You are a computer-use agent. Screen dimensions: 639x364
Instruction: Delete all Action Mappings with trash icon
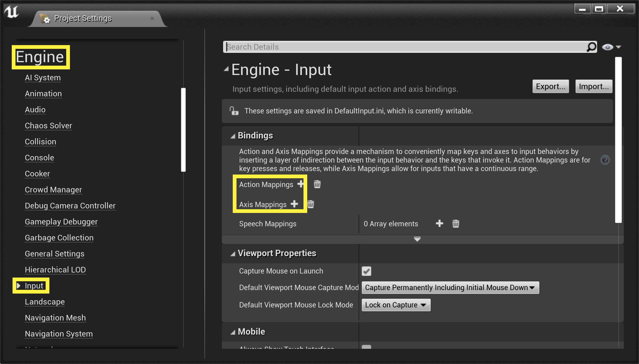(x=317, y=184)
